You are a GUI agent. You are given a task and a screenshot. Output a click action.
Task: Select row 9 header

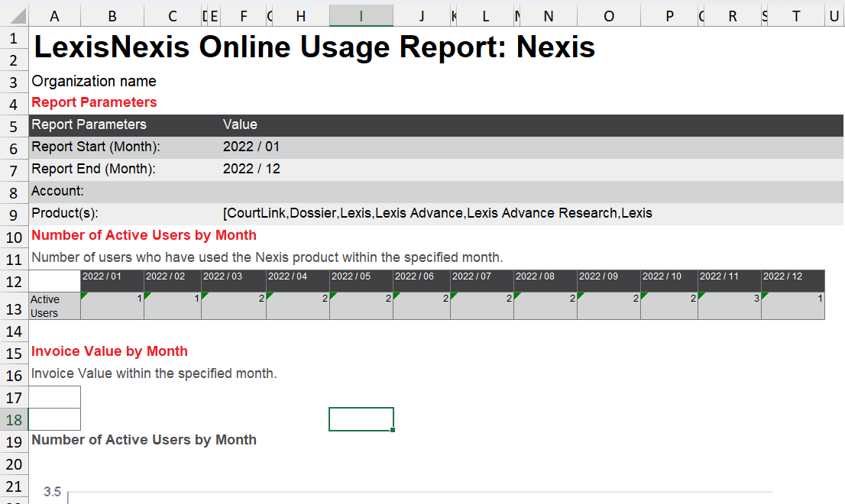point(14,215)
